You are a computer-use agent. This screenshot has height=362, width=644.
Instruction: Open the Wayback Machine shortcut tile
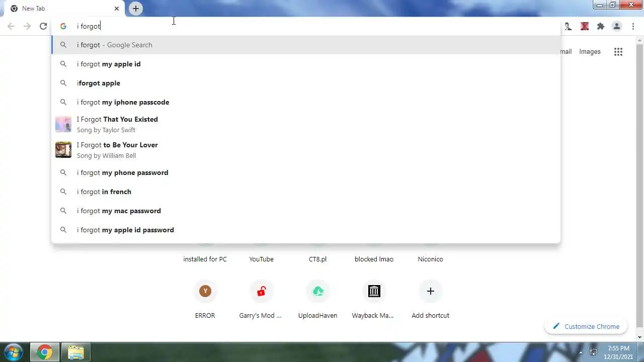click(374, 300)
